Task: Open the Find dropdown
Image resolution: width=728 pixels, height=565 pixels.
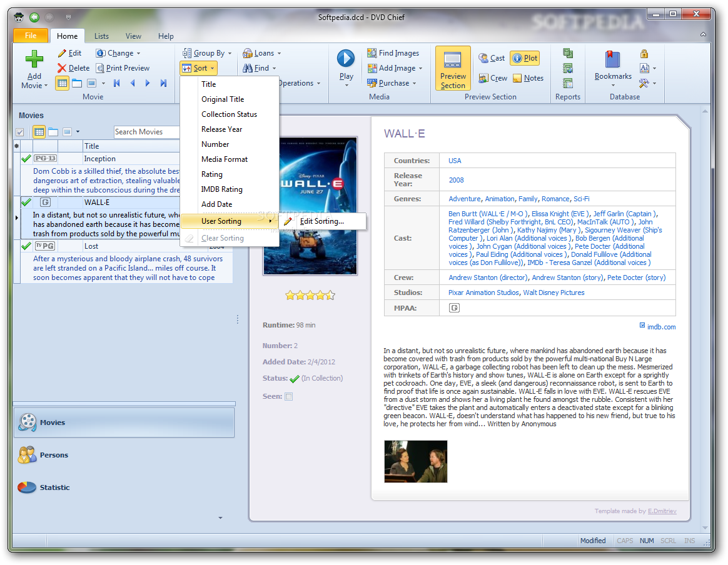Action: point(259,68)
